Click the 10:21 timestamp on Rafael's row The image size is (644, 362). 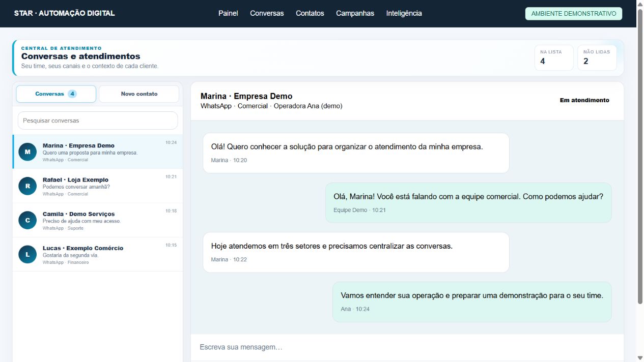171,177
